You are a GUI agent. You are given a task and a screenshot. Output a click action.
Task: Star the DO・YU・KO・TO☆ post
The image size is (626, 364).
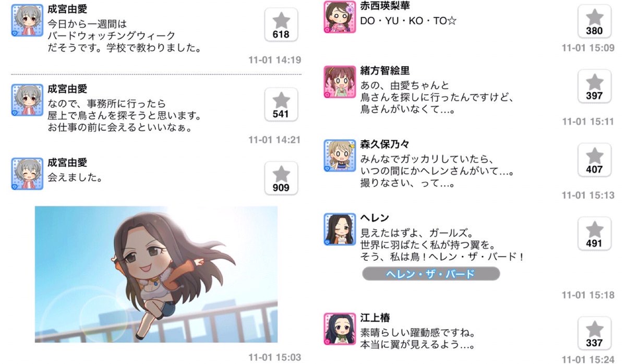[594, 21]
